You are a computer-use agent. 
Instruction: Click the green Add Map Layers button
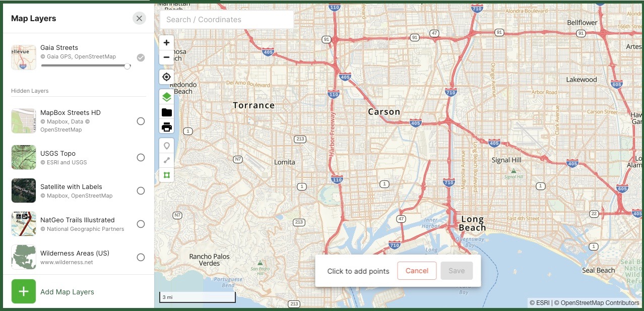pos(24,291)
